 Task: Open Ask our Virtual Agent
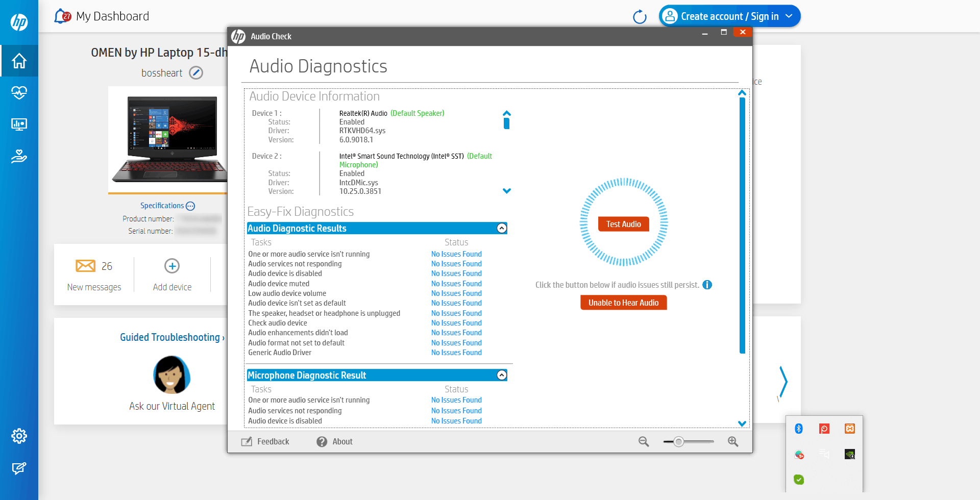[x=172, y=406]
